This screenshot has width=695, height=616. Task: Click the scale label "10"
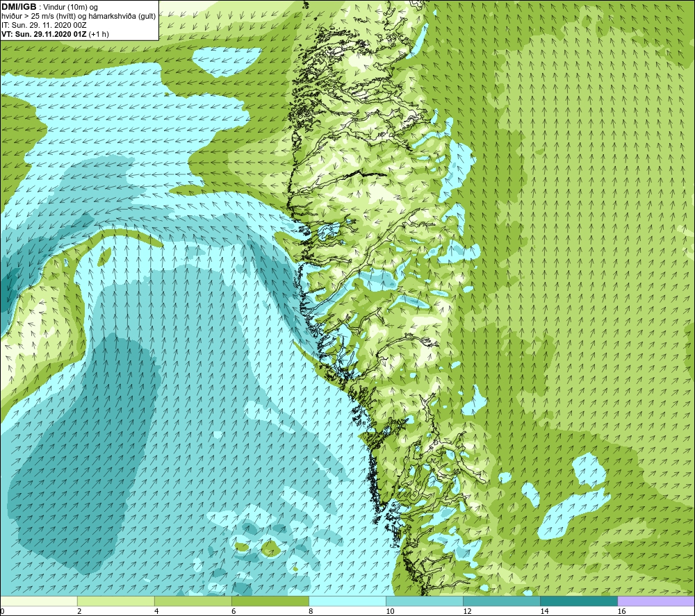390,612
